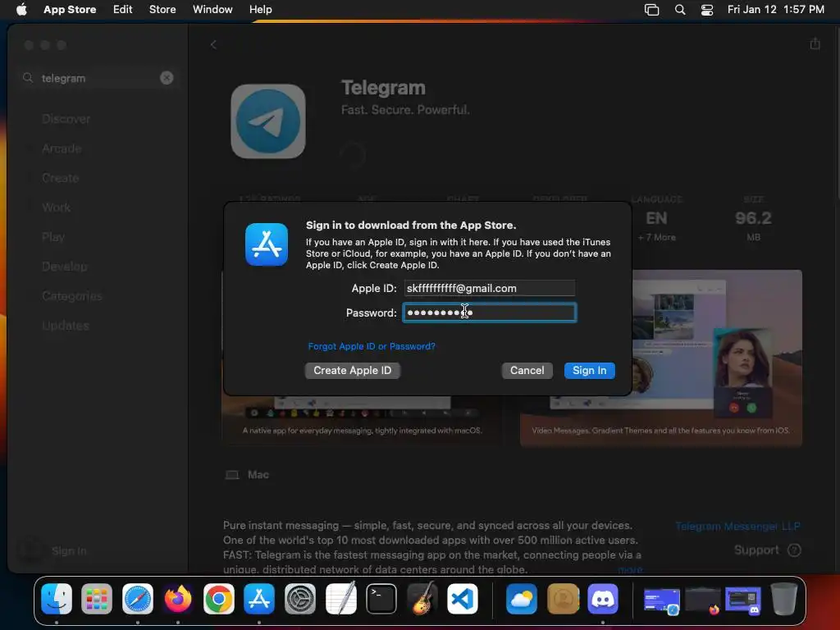Open Spotlight search in menu bar
The width and height of the screenshot is (840, 630).
pyautogui.click(x=680, y=10)
